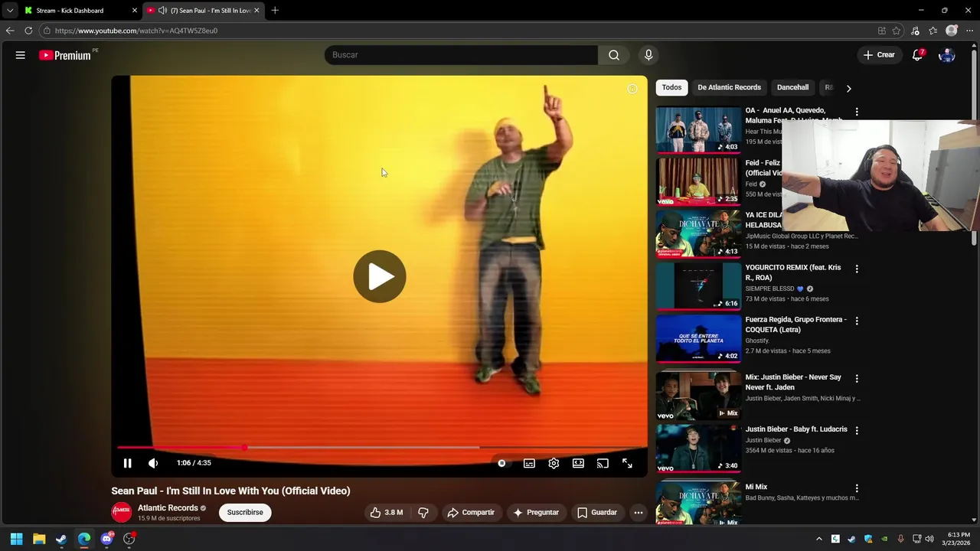Open Atlantic Records channel name link
The height and width of the screenshot is (551, 980).
(x=168, y=508)
